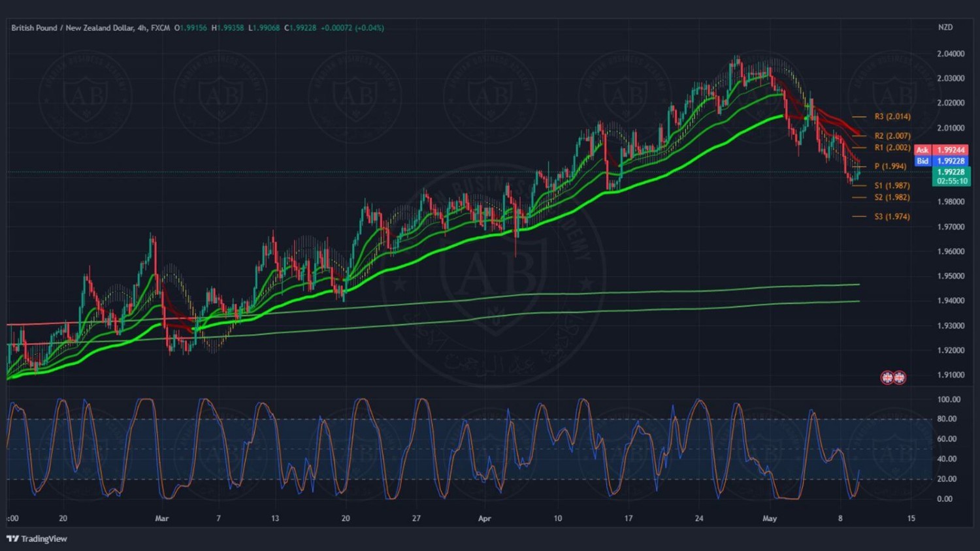Click the 1.95000 price axis label
Viewport: 980px width, 551px height.
pyautogui.click(x=951, y=276)
